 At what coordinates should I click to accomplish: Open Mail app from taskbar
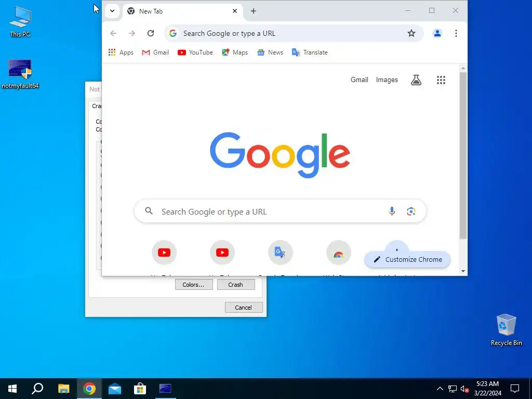click(x=115, y=389)
